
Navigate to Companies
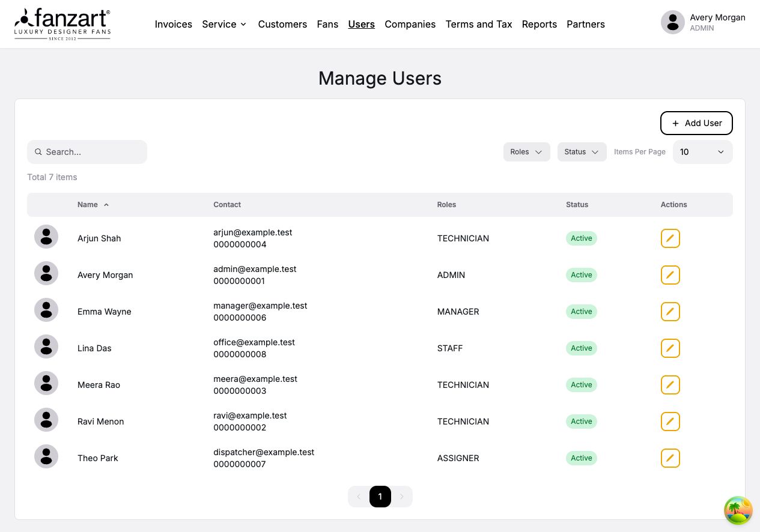pos(410,24)
